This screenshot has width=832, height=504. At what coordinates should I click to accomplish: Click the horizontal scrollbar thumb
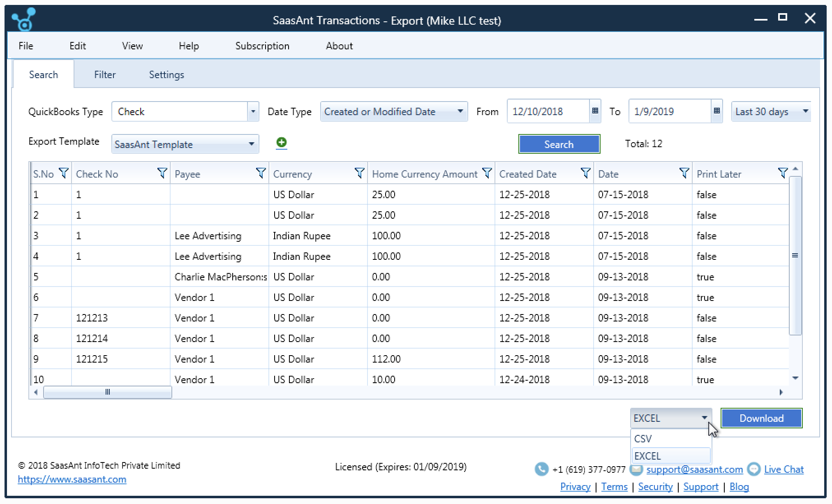click(107, 392)
